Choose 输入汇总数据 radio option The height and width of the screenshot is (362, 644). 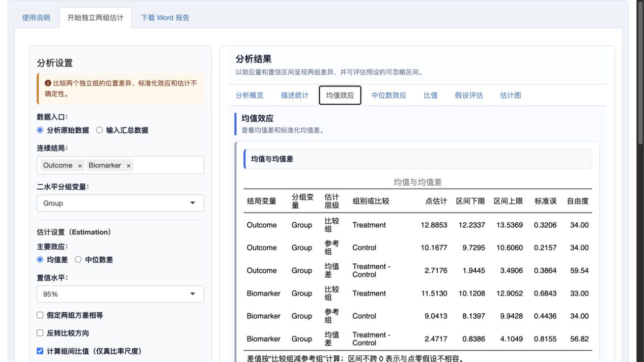[x=99, y=130]
